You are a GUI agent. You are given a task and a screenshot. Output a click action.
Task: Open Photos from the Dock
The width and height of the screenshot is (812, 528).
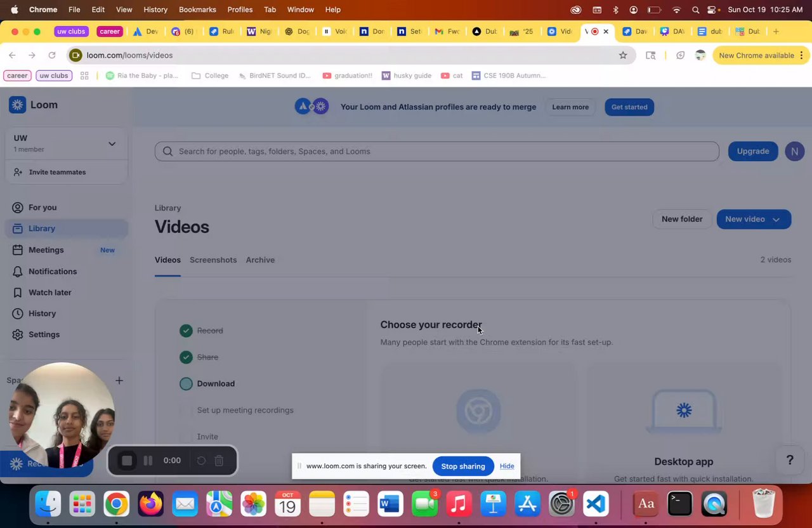(253, 505)
